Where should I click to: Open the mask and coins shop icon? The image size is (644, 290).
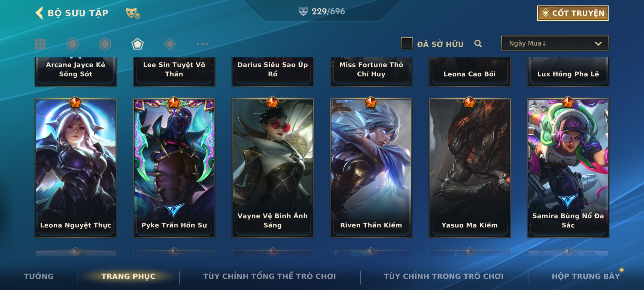[133, 13]
